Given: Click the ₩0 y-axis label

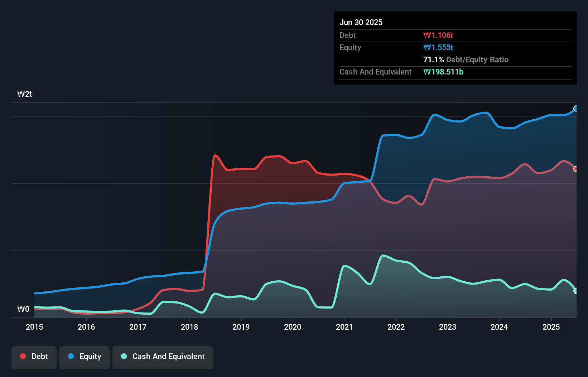Looking at the screenshot, I should [23, 309].
